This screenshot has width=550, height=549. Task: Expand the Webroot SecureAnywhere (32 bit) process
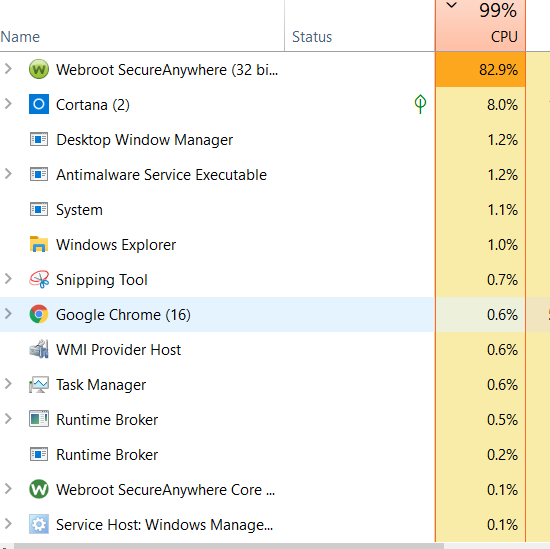click(8, 69)
